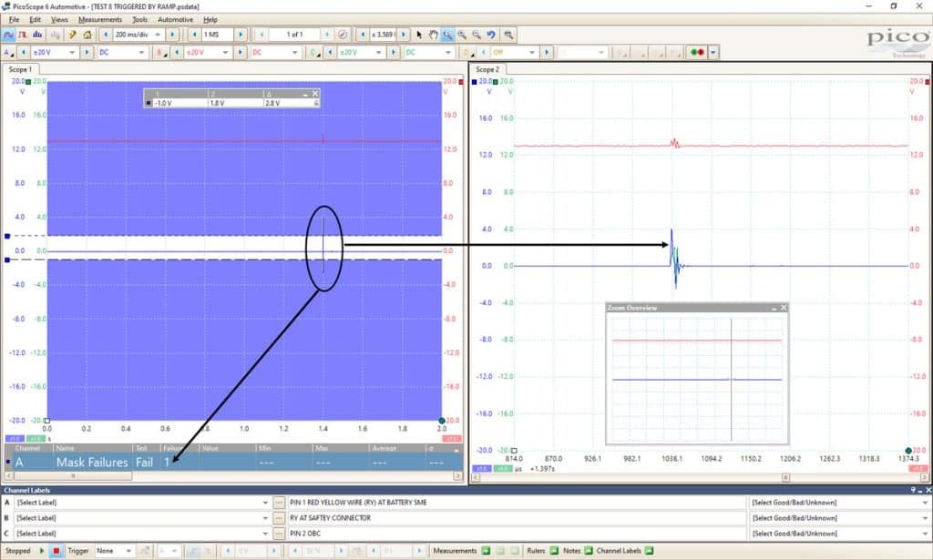Image resolution: width=933 pixels, height=560 pixels.
Task: Open Channel B ±20 V range dropdown
Action: (x=225, y=52)
